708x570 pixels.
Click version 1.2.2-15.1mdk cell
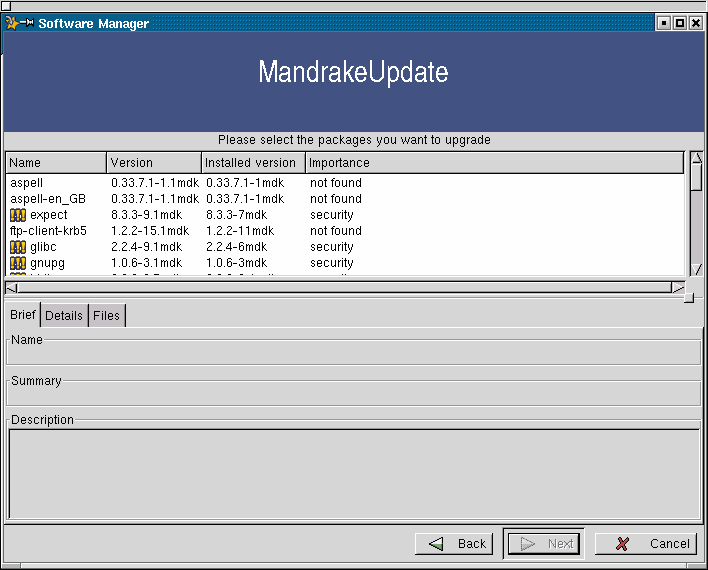[150, 231]
